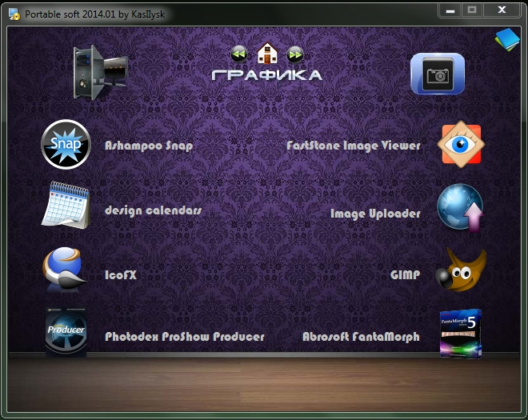Click the FantaMorph 5 box icon
The width and height of the screenshot is (528, 420).
click(x=461, y=333)
